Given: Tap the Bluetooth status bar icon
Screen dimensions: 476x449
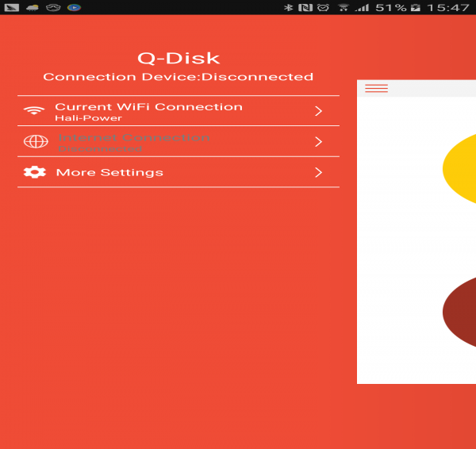Looking at the screenshot, I should click(x=289, y=7).
